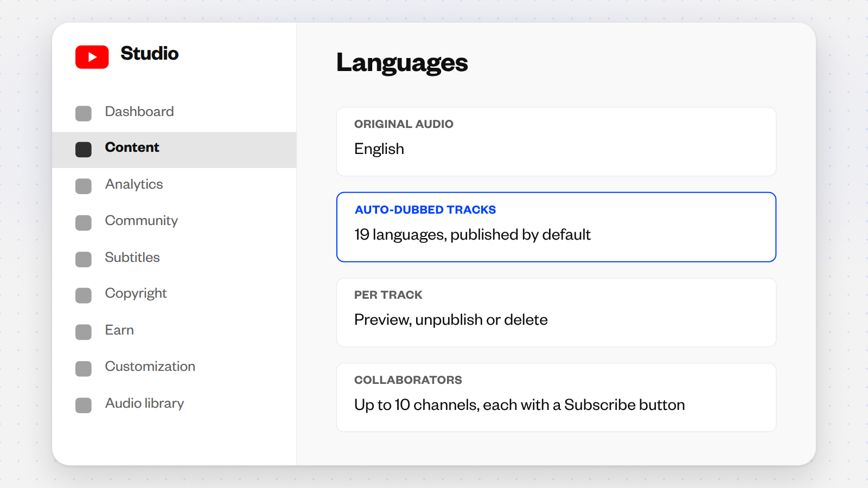Viewport: 868px width, 488px height.
Task: Open the Community section
Action: [174, 223]
